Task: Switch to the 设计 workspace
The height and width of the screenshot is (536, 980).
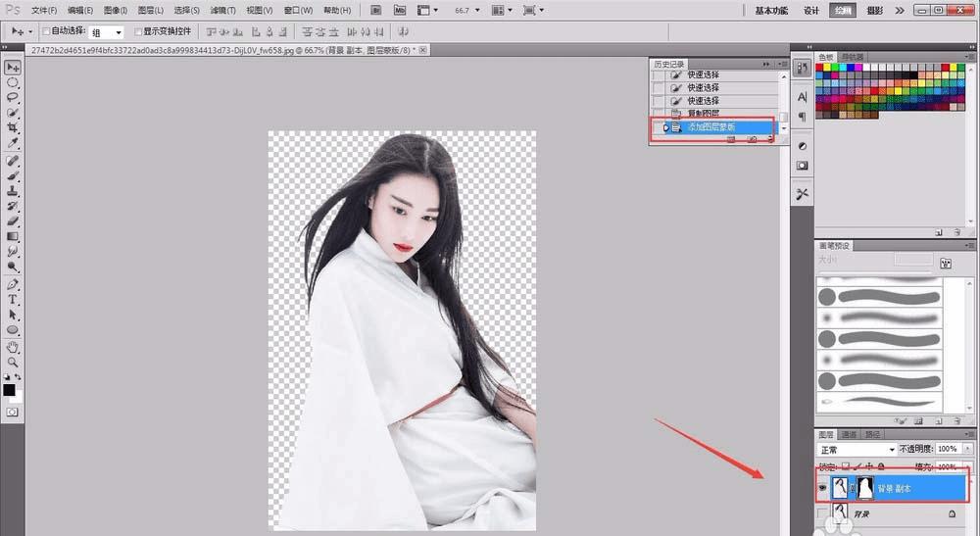Action: pos(810,10)
